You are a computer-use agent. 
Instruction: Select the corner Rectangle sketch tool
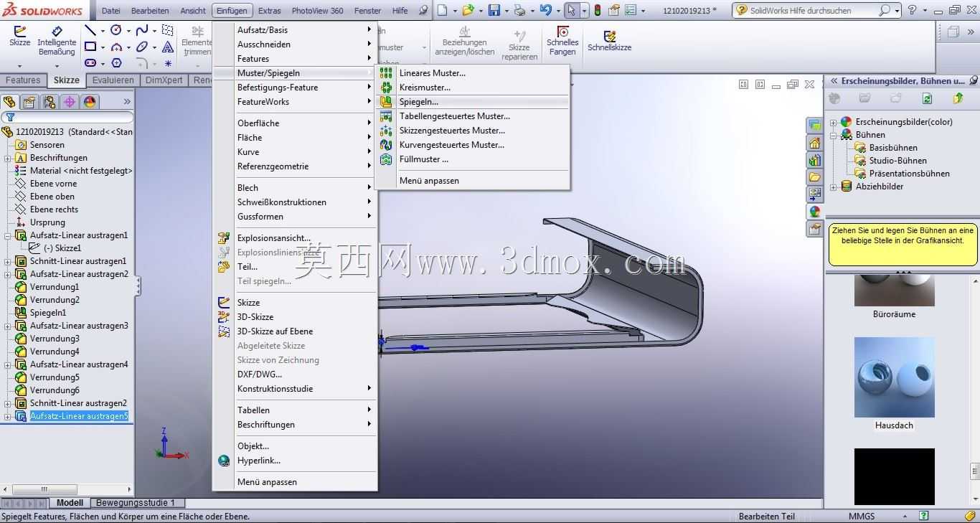pyautogui.click(x=90, y=47)
